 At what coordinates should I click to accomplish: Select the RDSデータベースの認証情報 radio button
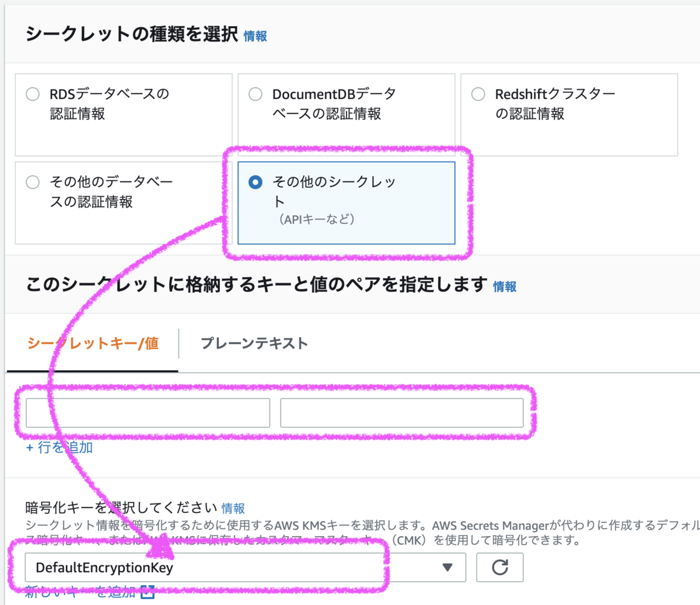click(32, 93)
